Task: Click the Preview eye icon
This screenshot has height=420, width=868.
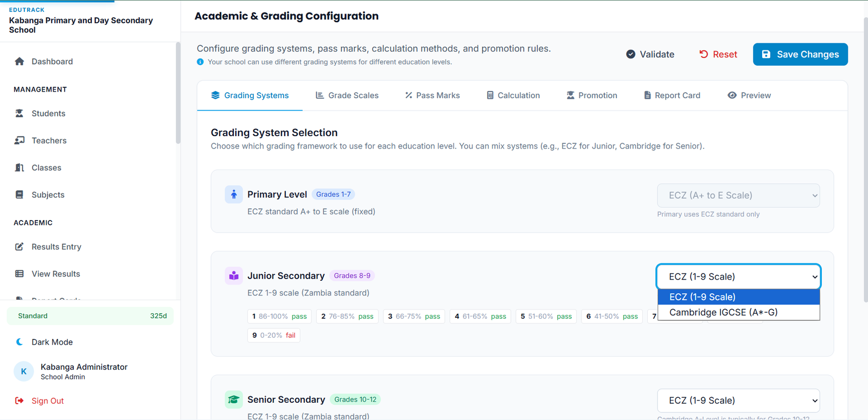Action: click(732, 95)
